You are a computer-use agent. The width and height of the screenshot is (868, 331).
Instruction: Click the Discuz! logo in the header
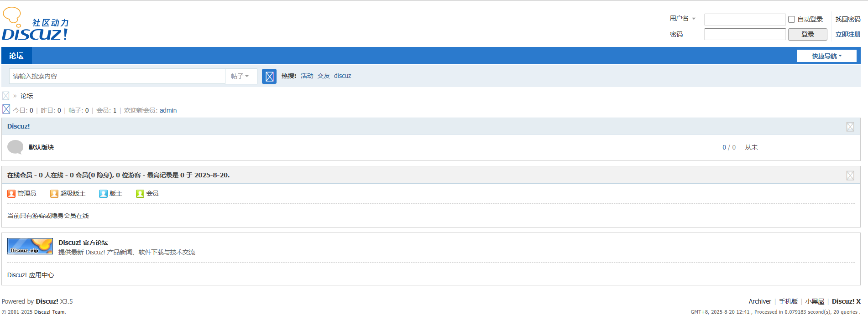coord(35,24)
